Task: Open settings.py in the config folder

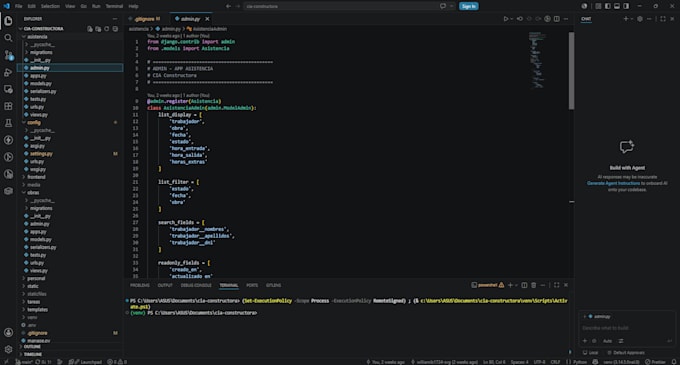Action: pyautogui.click(x=41, y=154)
